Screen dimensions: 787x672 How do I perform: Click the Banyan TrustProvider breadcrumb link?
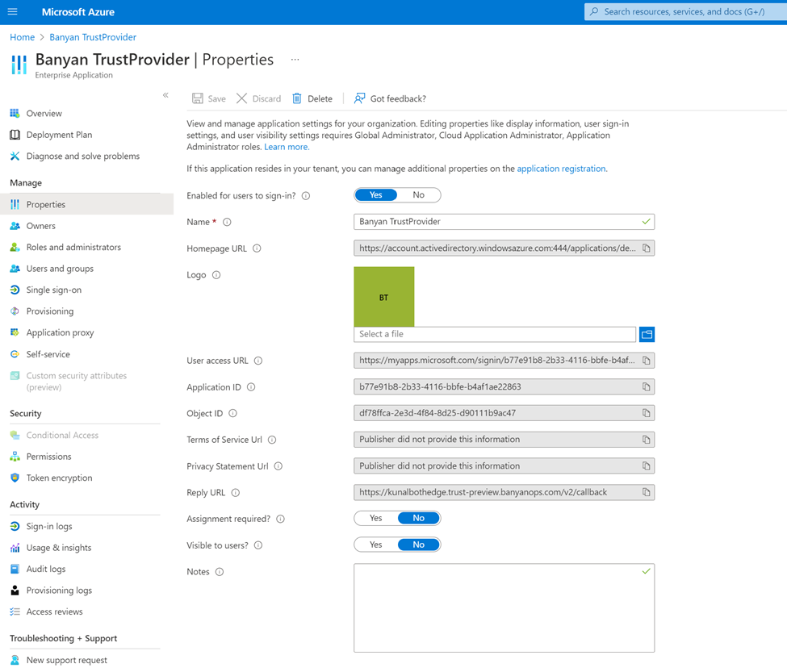[x=93, y=37]
